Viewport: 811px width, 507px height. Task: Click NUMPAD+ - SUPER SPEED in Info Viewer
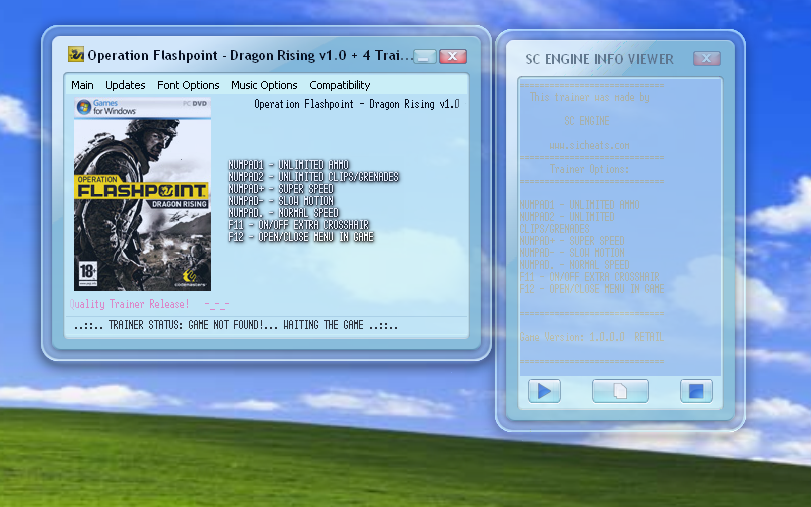[572, 241]
